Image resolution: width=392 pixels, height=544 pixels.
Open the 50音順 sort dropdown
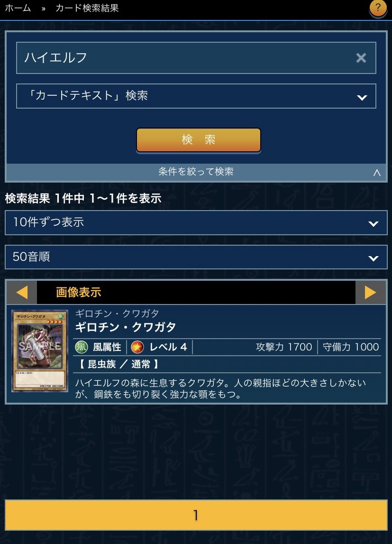[x=196, y=257]
